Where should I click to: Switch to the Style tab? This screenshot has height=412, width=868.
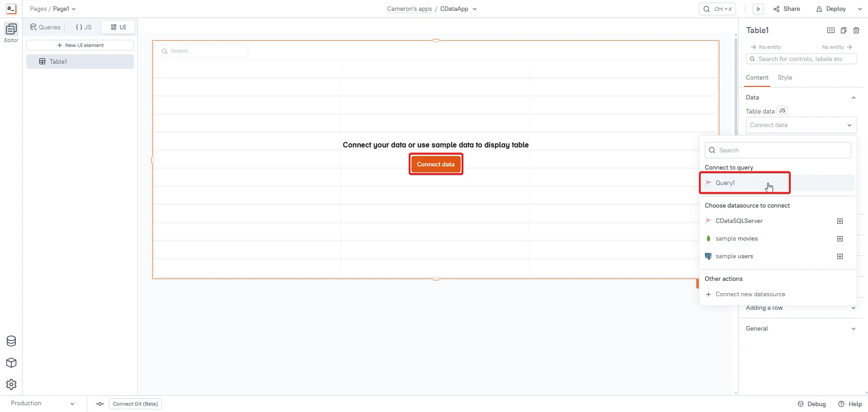[784, 78]
